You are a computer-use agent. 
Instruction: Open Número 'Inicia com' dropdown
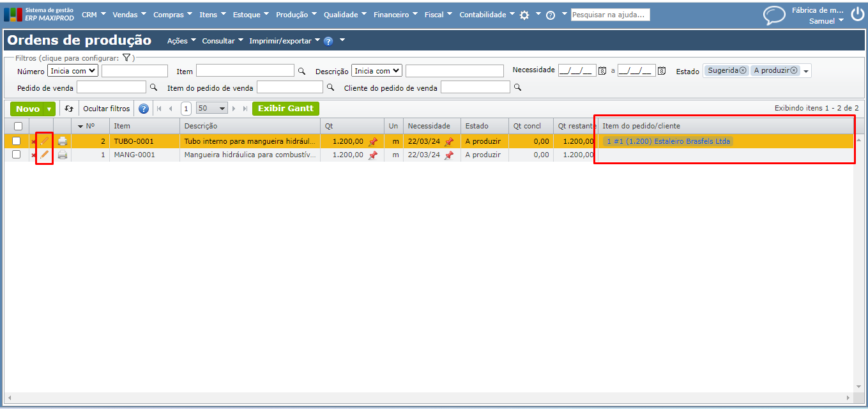click(x=73, y=71)
